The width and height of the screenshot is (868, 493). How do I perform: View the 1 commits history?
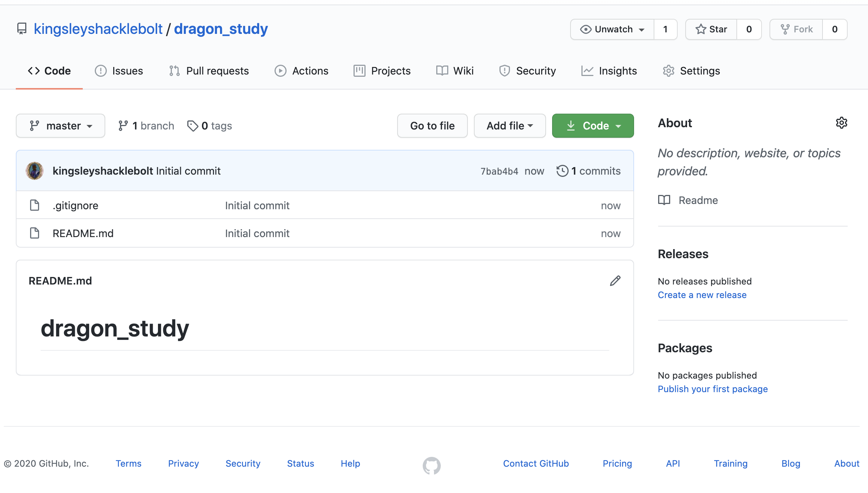click(589, 171)
